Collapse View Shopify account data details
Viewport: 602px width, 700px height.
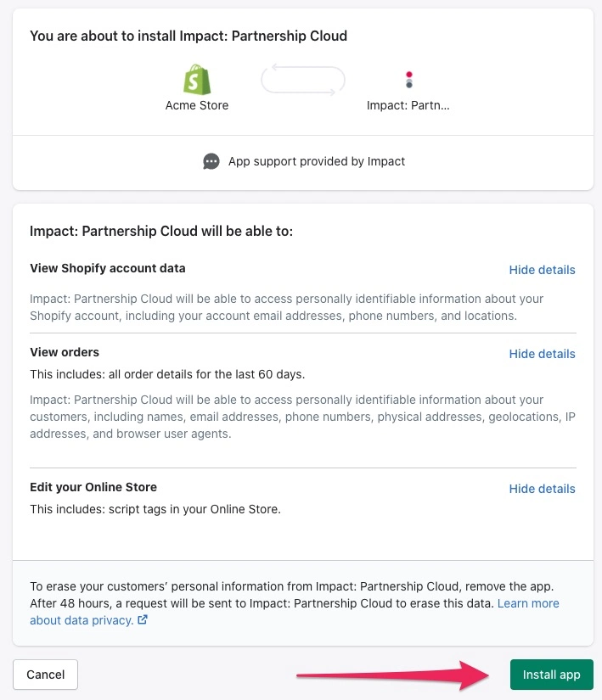542,270
